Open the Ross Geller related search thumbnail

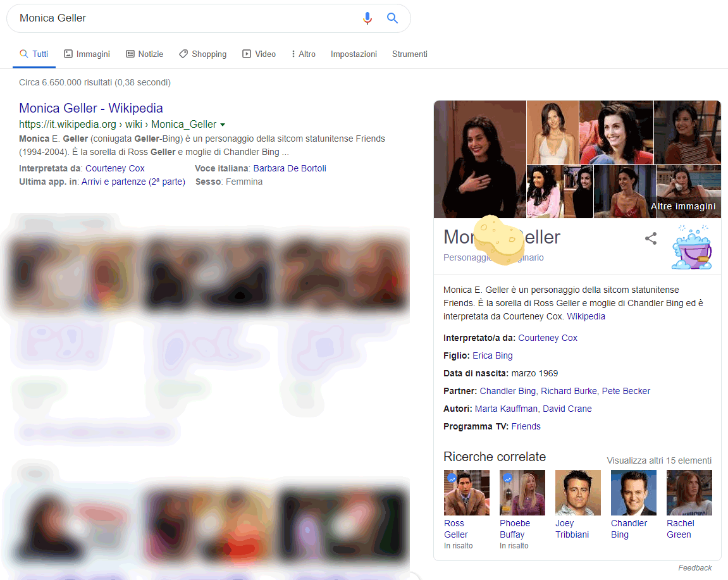click(x=467, y=493)
